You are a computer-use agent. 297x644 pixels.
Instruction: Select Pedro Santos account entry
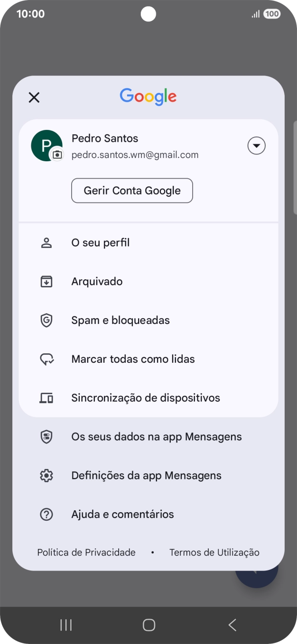(134, 145)
